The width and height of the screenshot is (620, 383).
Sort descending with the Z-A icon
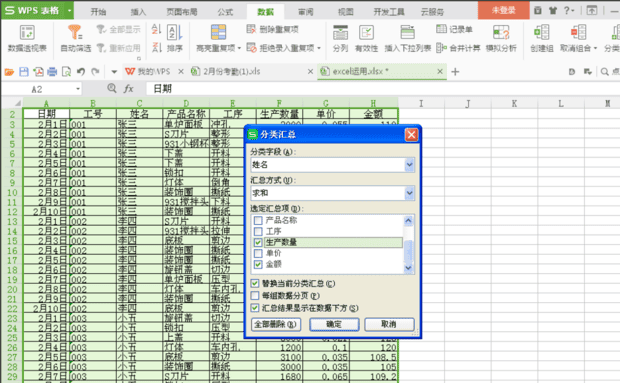[156, 47]
